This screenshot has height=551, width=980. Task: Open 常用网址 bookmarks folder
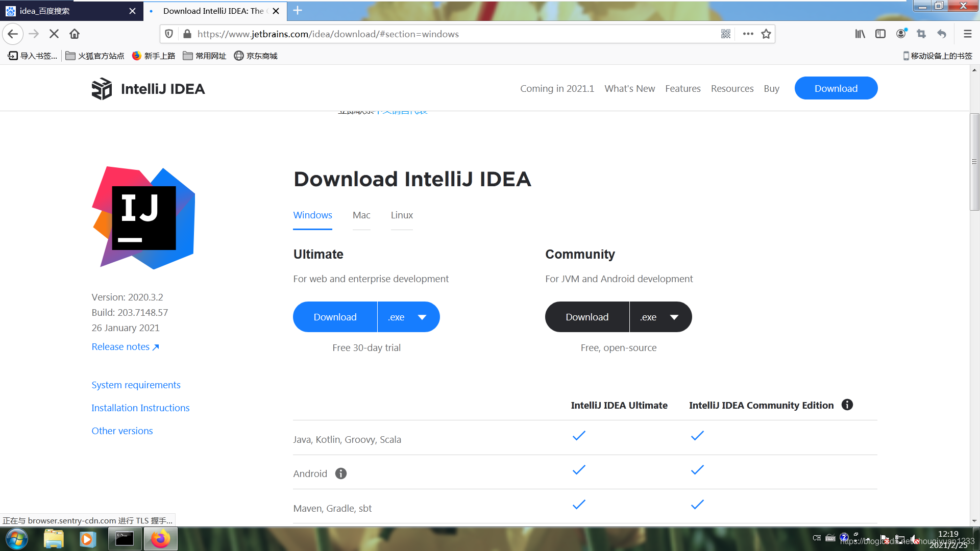205,56
